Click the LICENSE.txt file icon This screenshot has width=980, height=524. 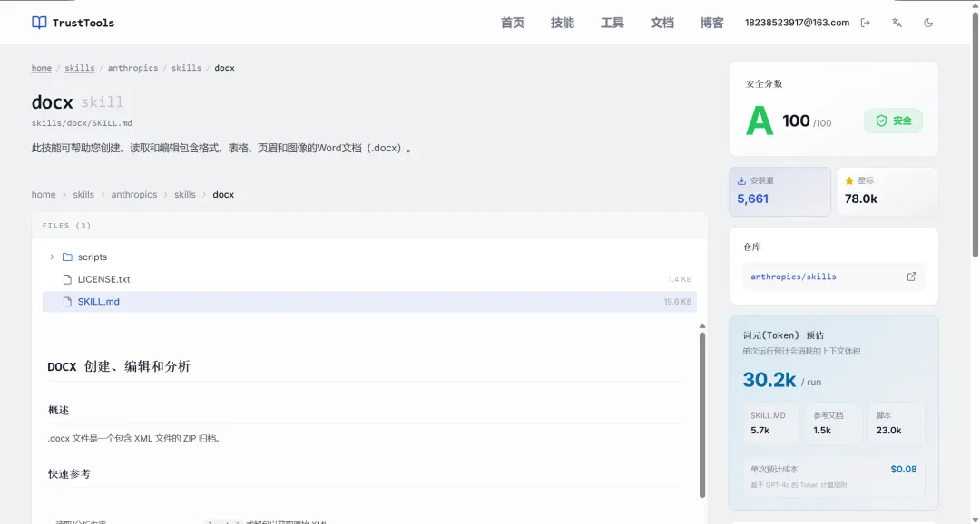coord(67,279)
